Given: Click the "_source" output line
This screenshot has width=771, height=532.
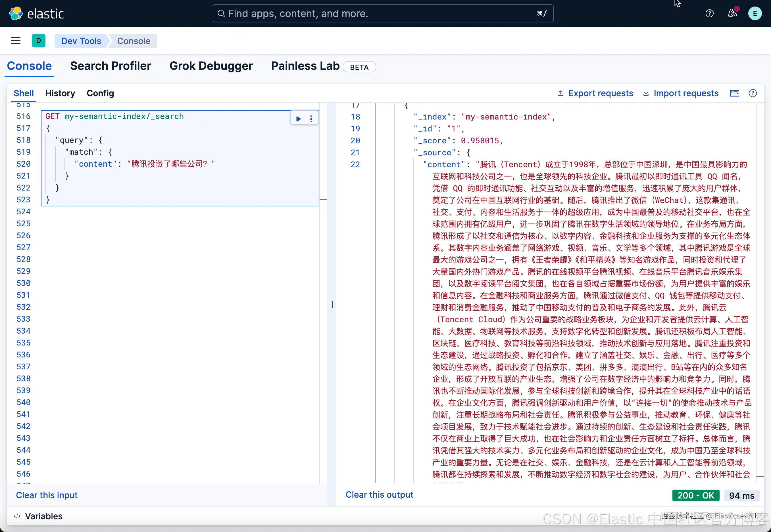Looking at the screenshot, I should click(x=442, y=153).
